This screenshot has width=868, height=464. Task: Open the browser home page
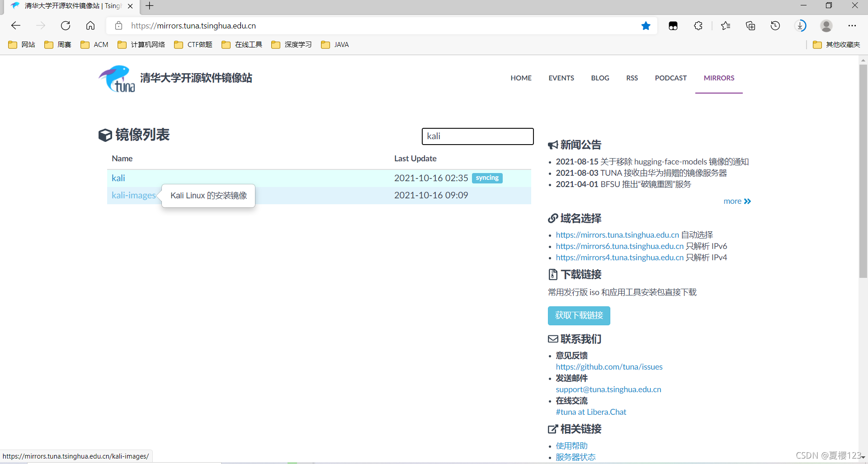90,26
